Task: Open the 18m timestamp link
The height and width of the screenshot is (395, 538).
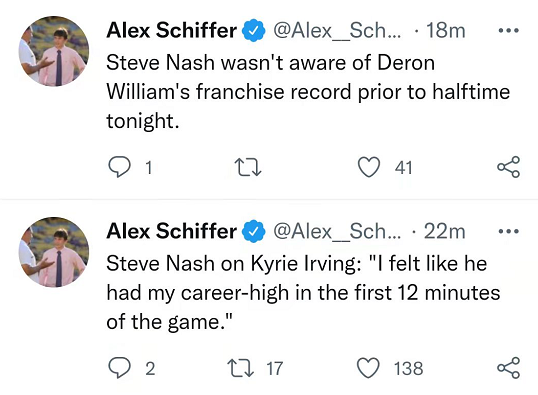Action: [446, 31]
